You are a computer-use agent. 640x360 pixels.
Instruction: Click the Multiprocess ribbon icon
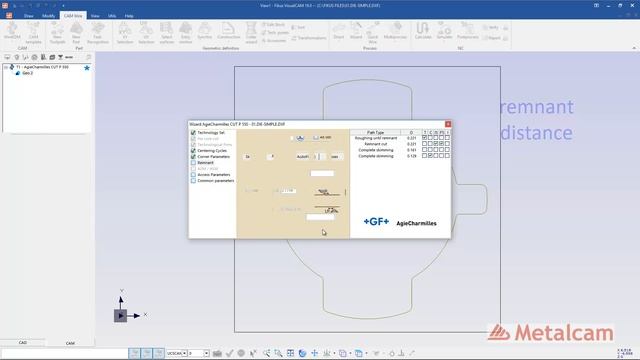[395, 31]
